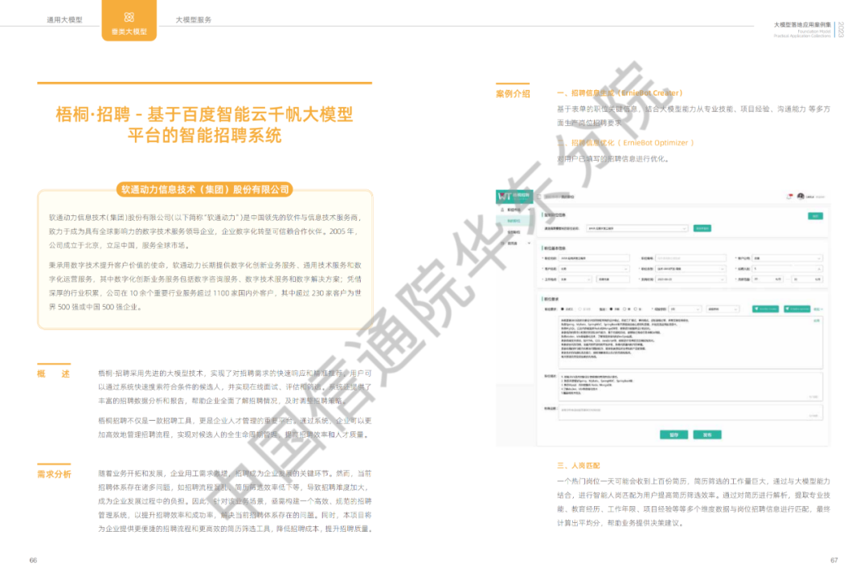The width and height of the screenshot is (868, 588).
Task: Collapse the first sidebar menu group chevron
Action: [x=529, y=210]
